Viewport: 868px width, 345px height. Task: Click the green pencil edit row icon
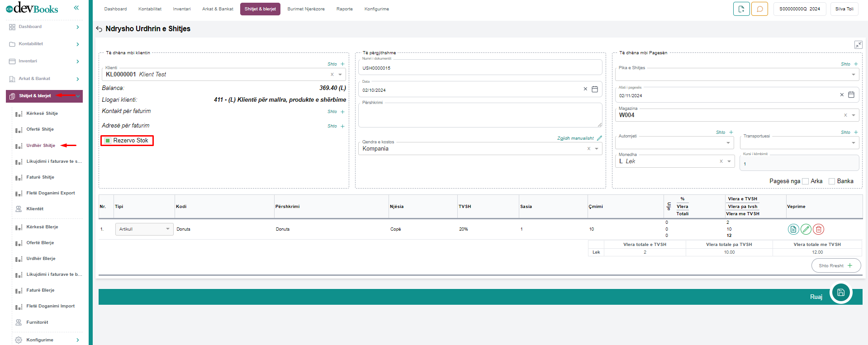[x=806, y=229]
